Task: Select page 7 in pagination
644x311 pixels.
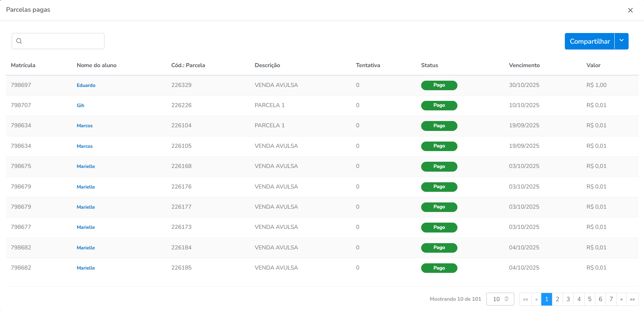Action: (611, 299)
